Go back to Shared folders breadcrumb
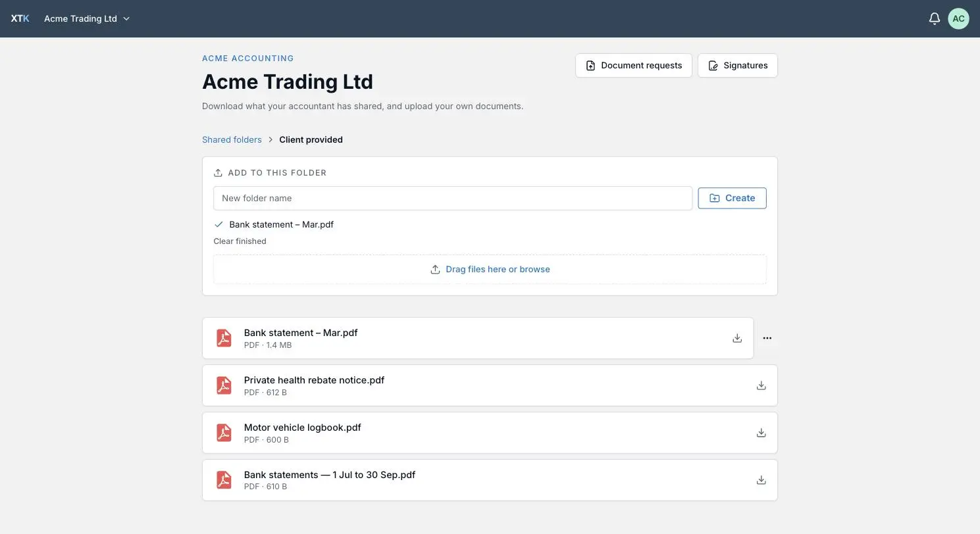Image resolution: width=980 pixels, height=534 pixels. tap(232, 139)
